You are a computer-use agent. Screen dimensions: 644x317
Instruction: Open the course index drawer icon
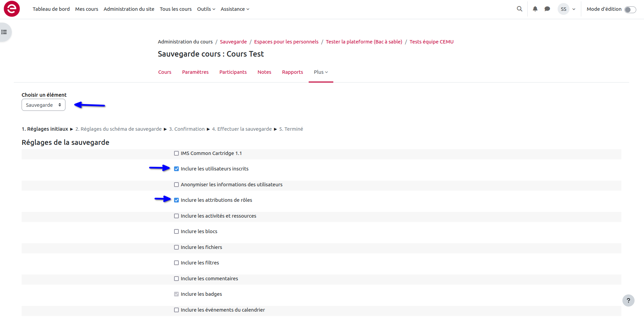pos(4,32)
